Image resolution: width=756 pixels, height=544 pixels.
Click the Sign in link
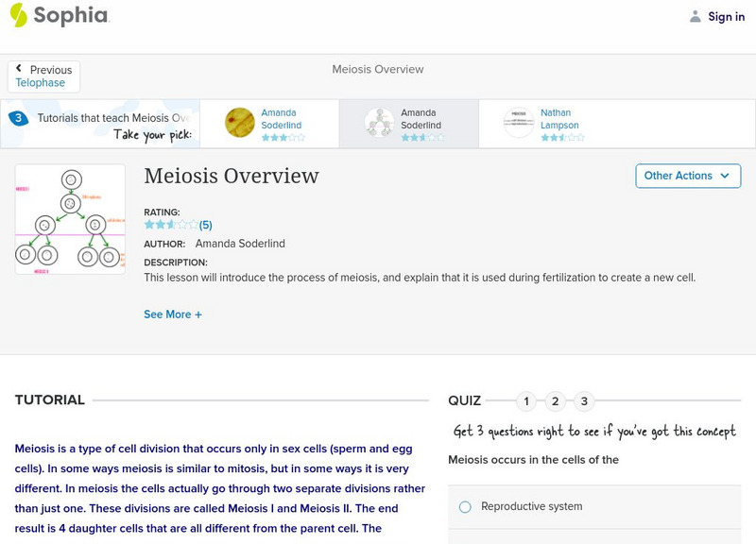(x=726, y=17)
